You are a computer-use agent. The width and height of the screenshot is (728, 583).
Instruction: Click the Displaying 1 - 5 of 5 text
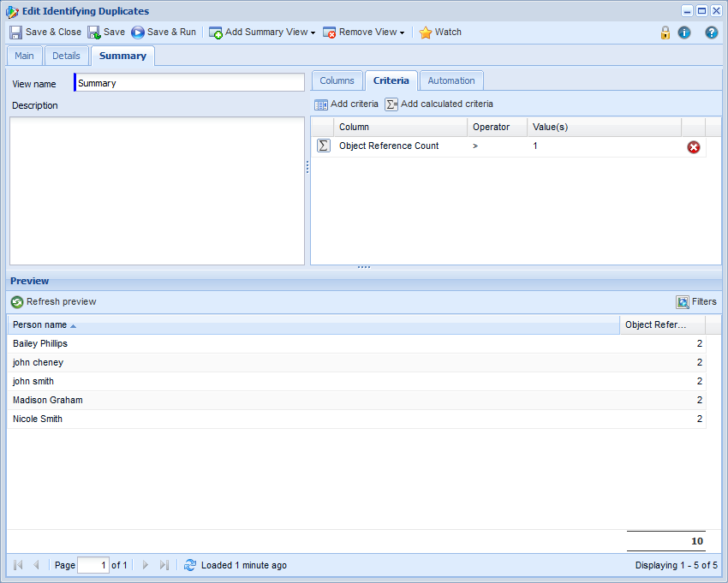pyautogui.click(x=676, y=565)
